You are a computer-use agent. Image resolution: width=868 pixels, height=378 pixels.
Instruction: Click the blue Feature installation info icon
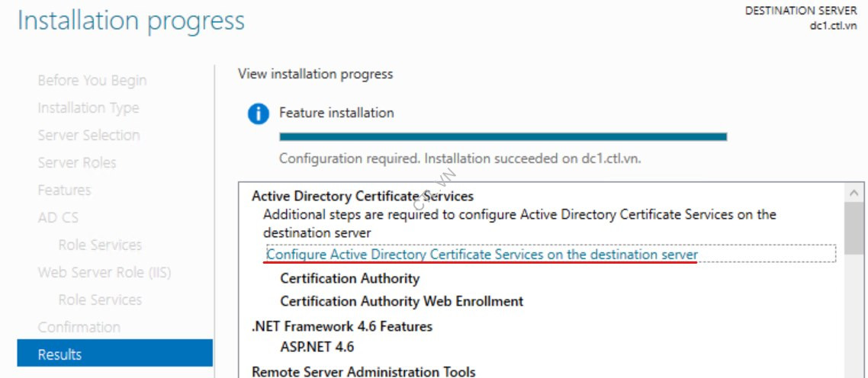click(x=259, y=114)
